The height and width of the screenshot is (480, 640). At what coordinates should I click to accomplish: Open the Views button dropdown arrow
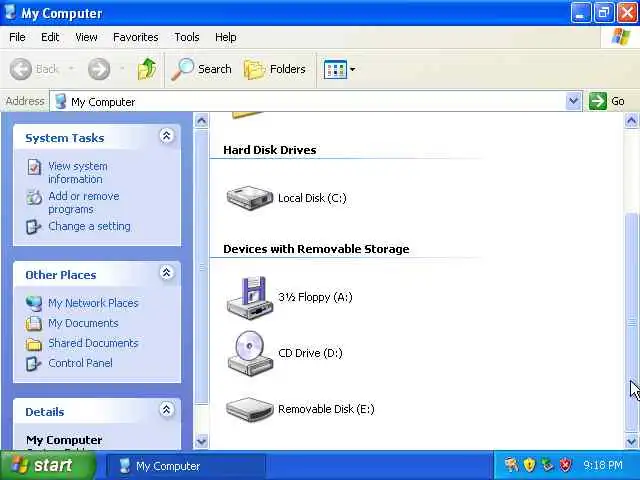pyautogui.click(x=352, y=69)
